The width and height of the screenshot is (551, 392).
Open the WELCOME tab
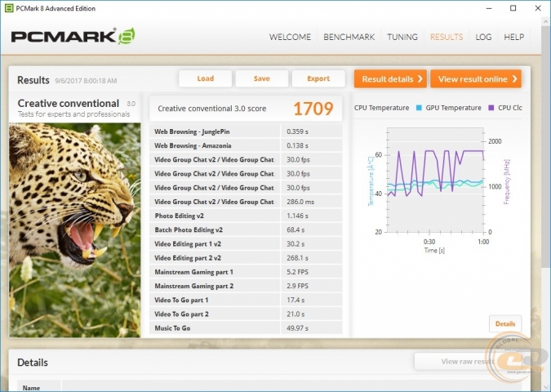(x=290, y=37)
